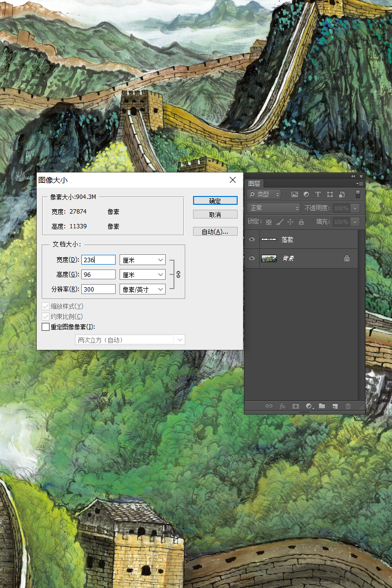
Task: Create new fill or adjustment layer
Action: click(x=309, y=406)
